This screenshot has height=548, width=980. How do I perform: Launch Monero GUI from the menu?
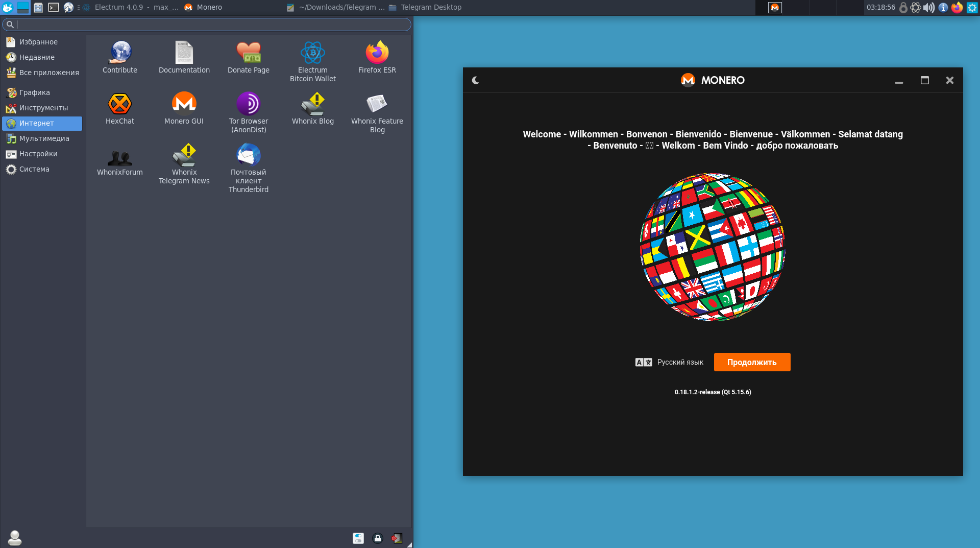click(x=184, y=108)
